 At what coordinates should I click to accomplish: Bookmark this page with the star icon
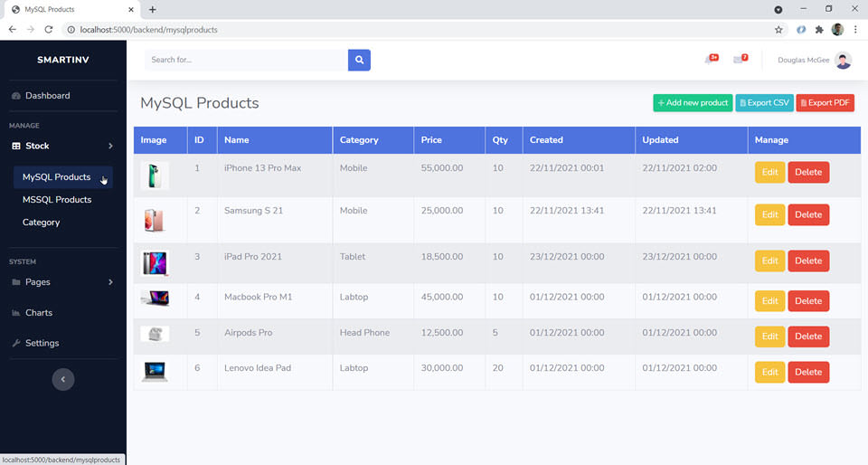778,29
